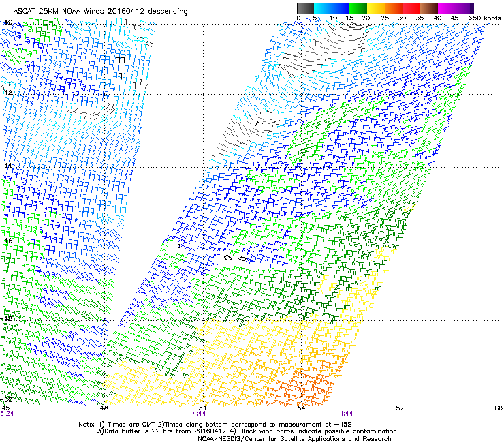The image size is (504, 443).
Task: Click the purple '4:44' time label below longitude 51
Action: [x=200, y=414]
